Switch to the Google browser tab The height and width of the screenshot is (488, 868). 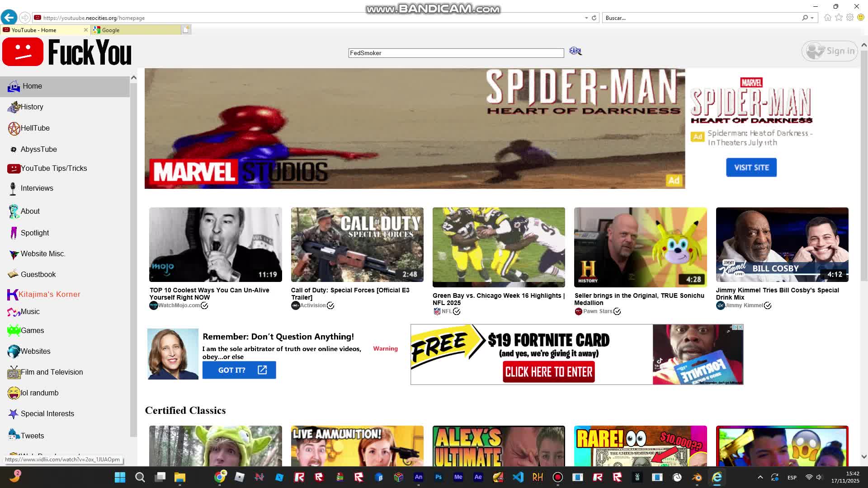(x=136, y=30)
